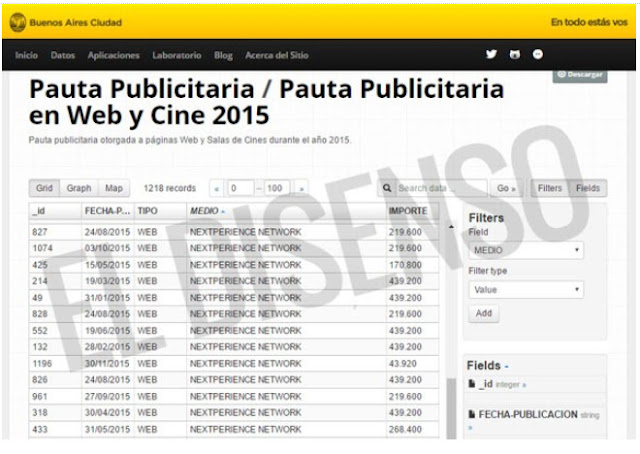This screenshot has width=640, height=454.
Task: Click date cell 19/06/2015
Action: 107,331
